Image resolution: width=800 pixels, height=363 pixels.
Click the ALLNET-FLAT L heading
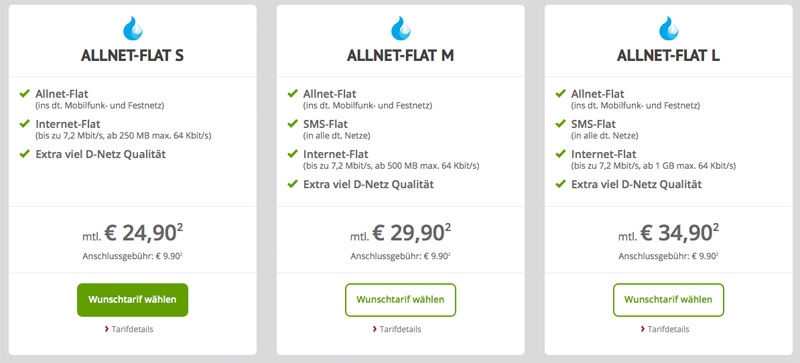668,56
